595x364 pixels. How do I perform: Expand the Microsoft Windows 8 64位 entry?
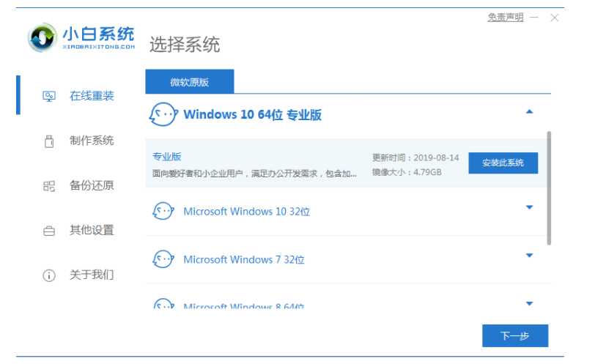[x=529, y=302]
